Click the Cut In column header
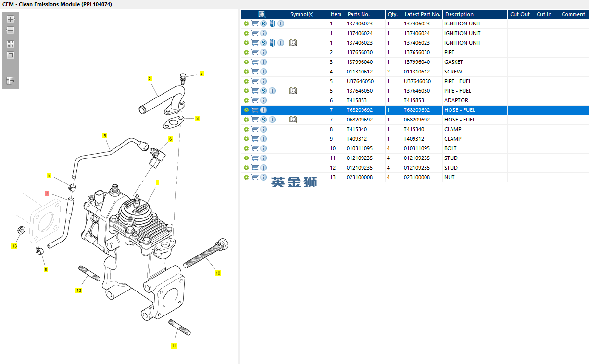 coord(547,14)
